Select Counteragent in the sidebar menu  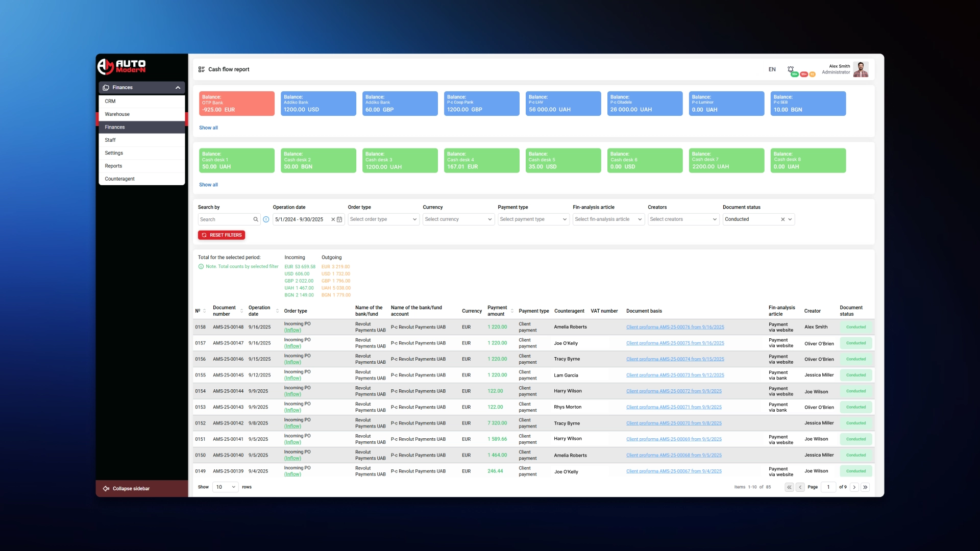(120, 179)
